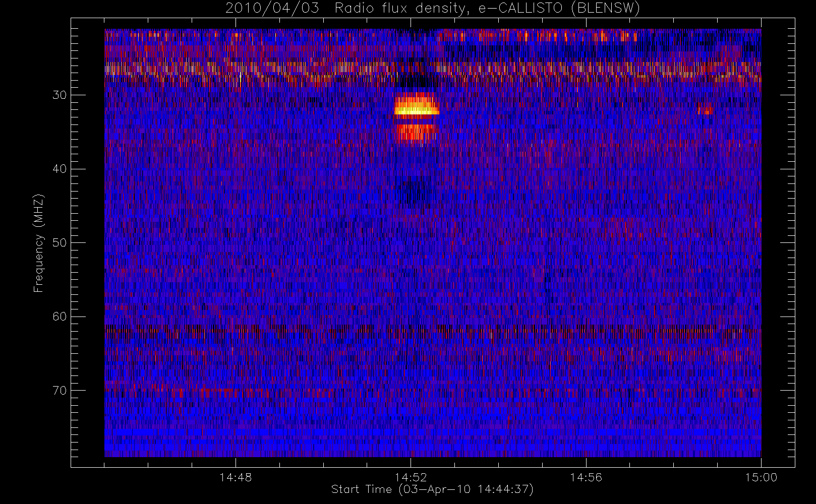Screen dimensions: 816x504
Task: Click the 50 frequency tick label
Action: 60,243
